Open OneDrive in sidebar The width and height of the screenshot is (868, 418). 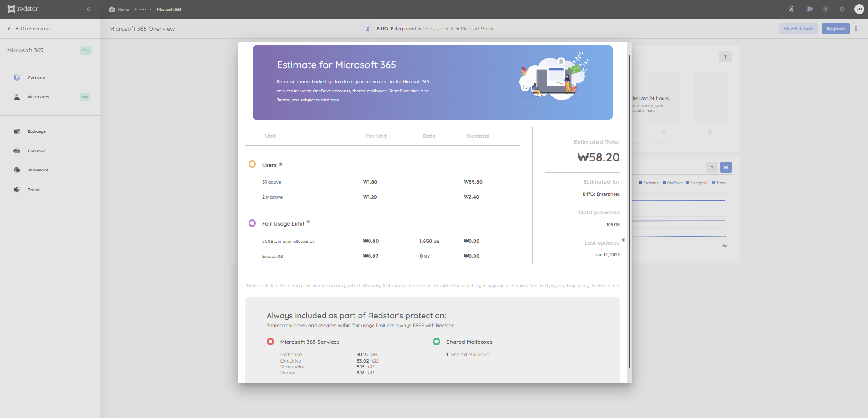point(36,151)
